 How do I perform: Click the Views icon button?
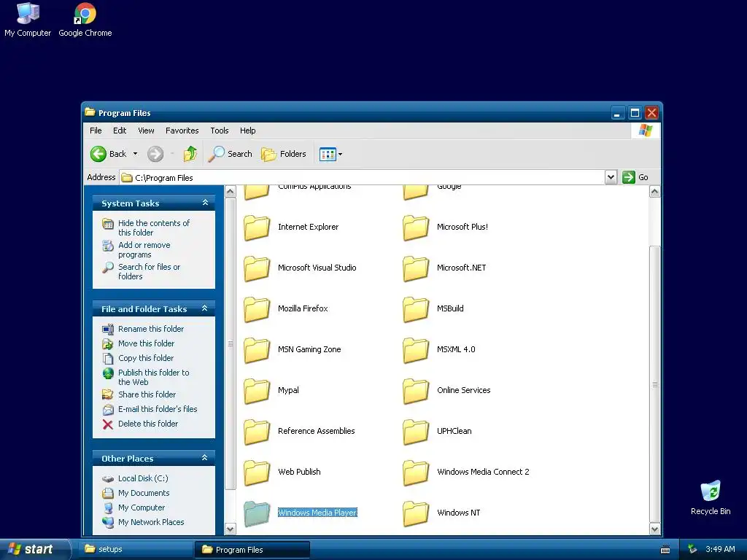point(328,155)
